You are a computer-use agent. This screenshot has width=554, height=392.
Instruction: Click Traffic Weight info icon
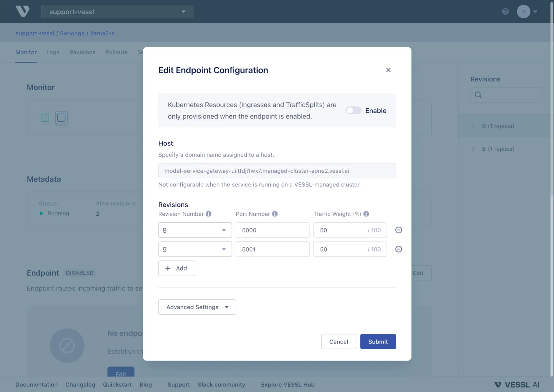click(x=366, y=214)
